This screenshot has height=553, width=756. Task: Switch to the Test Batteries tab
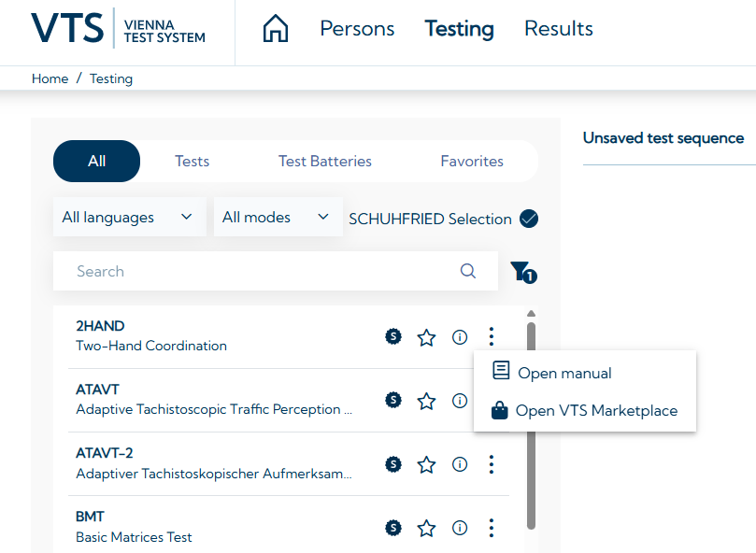(x=324, y=162)
